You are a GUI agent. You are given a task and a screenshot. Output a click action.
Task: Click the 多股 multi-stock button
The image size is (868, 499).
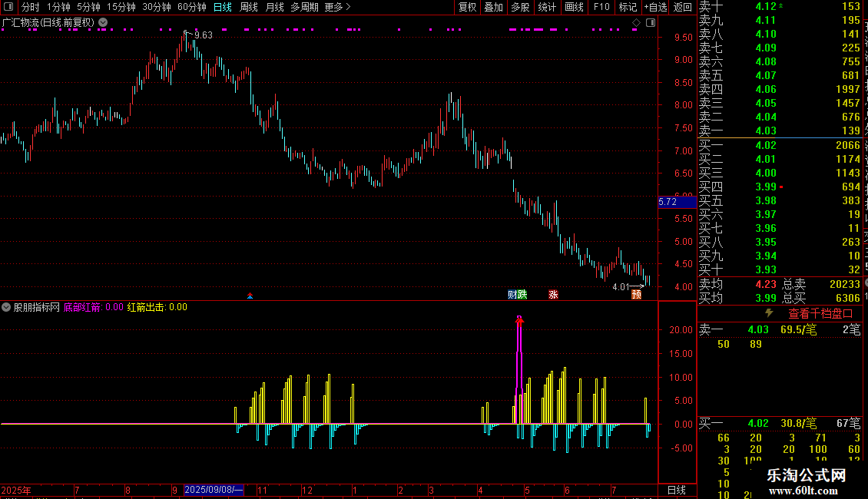coord(520,7)
